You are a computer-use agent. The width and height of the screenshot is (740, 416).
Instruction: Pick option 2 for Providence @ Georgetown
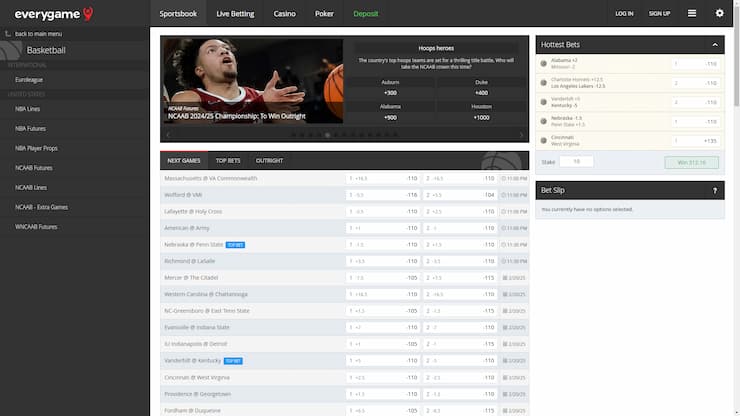[x=460, y=394]
